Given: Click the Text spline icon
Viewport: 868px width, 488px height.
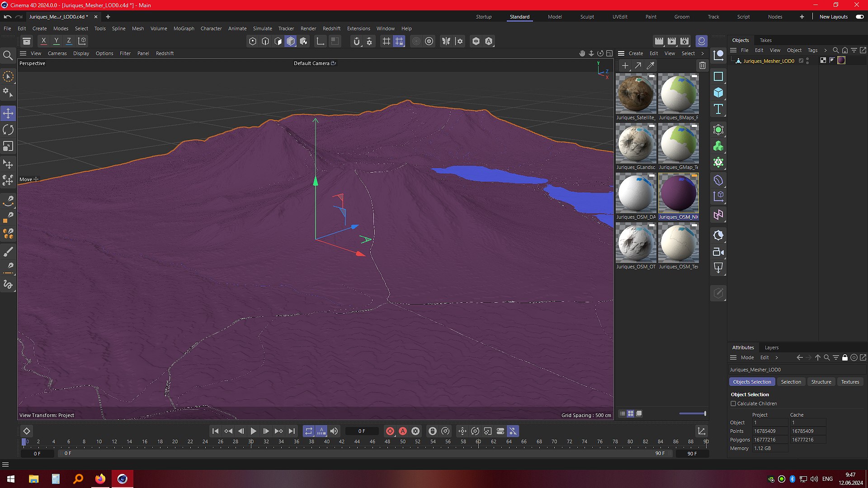Looking at the screenshot, I should point(718,109).
